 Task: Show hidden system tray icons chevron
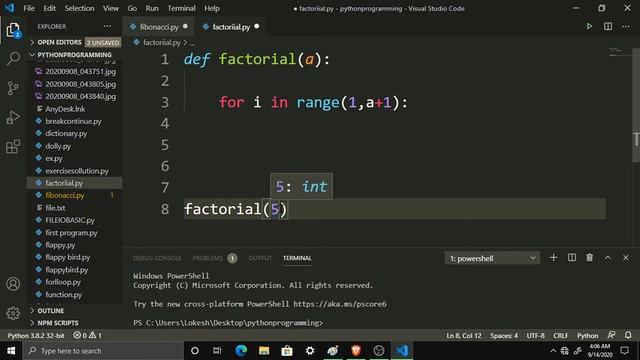click(x=553, y=351)
